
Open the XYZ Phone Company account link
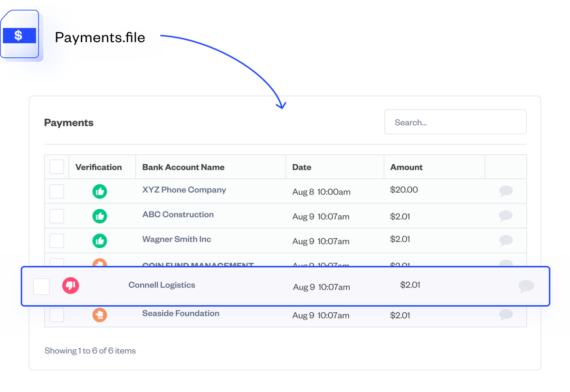click(x=184, y=189)
